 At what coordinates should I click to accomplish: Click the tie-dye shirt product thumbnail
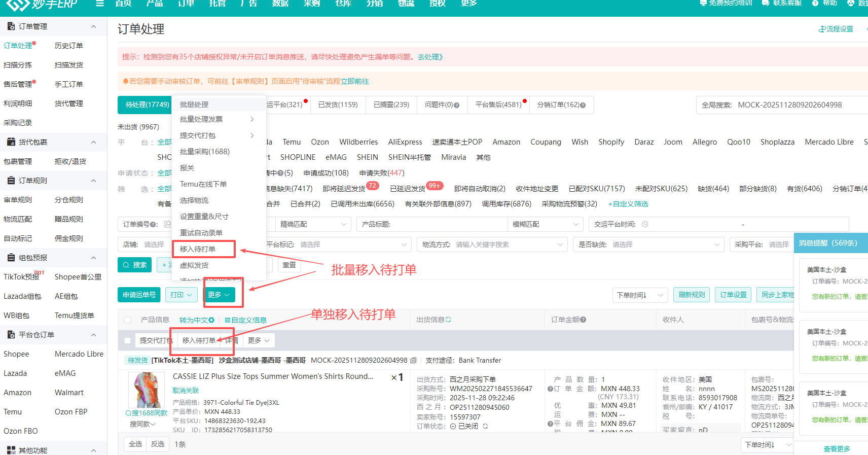coord(147,390)
